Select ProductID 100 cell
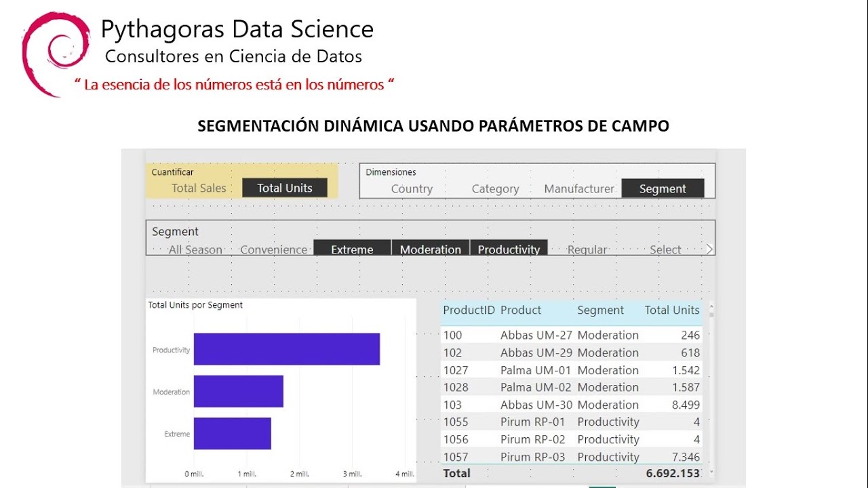 point(452,335)
